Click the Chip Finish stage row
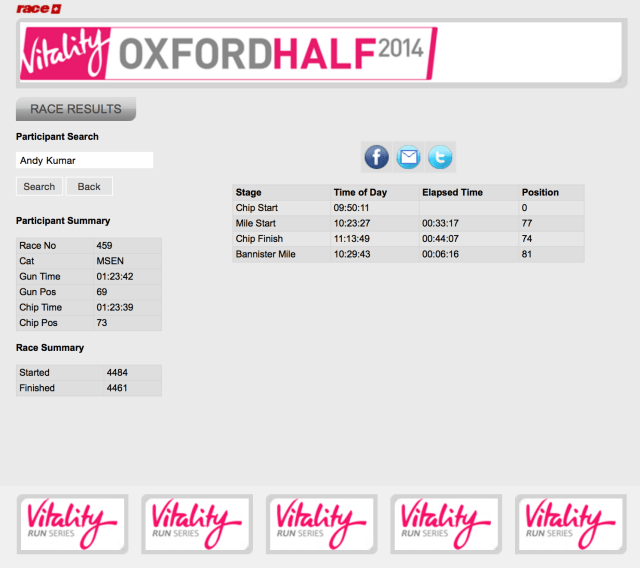The image size is (640, 568). [408, 239]
